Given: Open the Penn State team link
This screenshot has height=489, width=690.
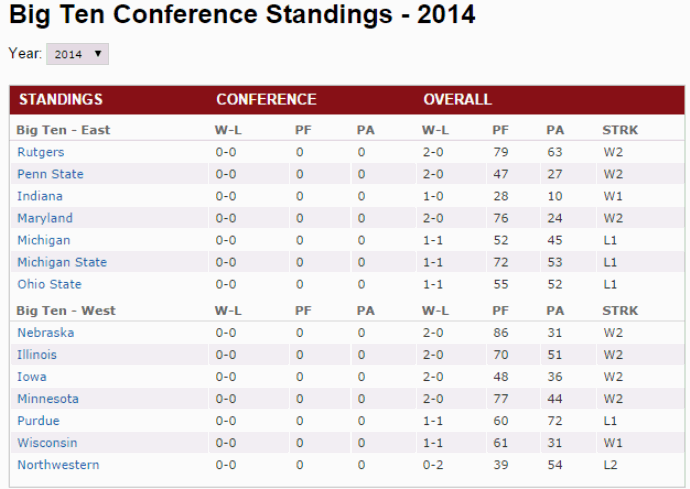Looking at the screenshot, I should pyautogui.click(x=50, y=174).
